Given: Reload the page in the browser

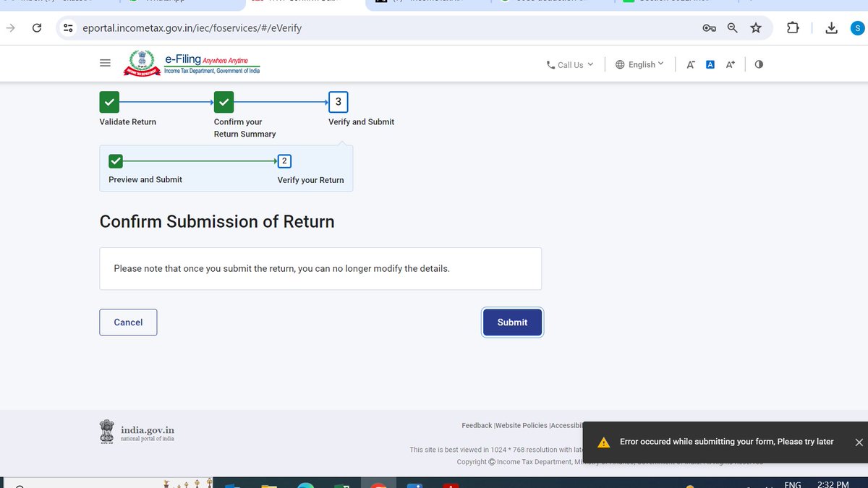Looking at the screenshot, I should [37, 28].
